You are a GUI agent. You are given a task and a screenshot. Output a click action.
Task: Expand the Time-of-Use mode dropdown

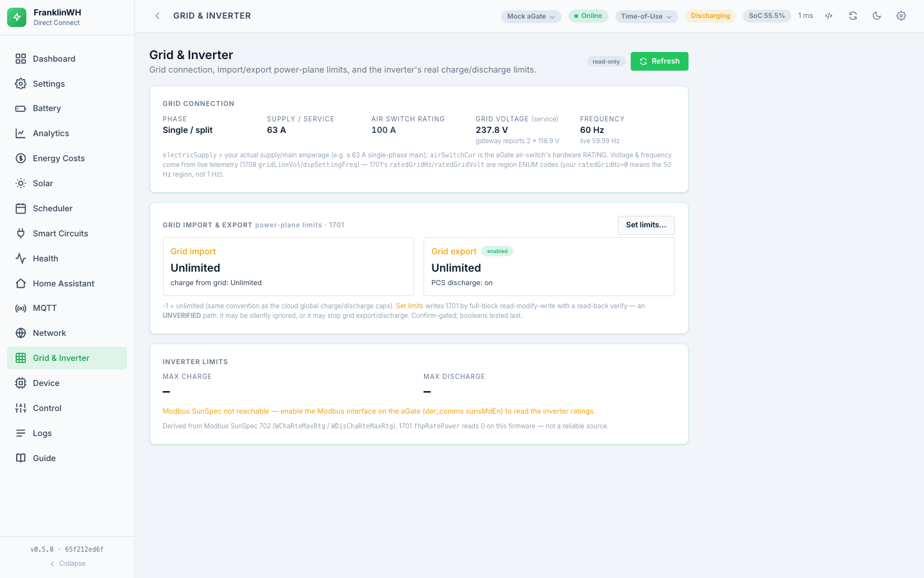point(646,17)
